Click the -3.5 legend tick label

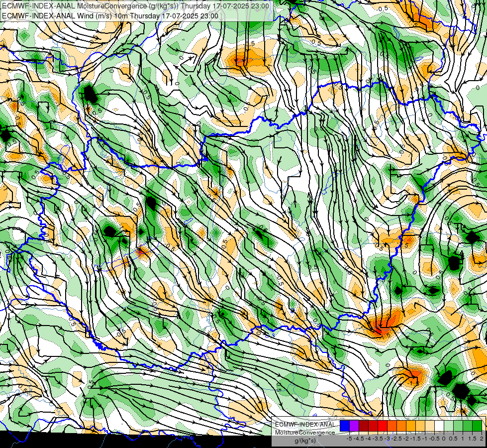(378, 439)
